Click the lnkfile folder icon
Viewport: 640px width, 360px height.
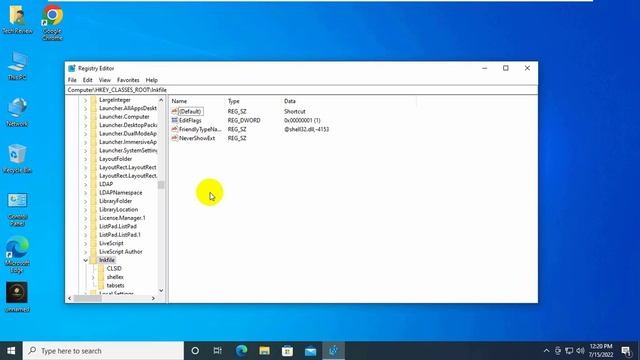94,260
